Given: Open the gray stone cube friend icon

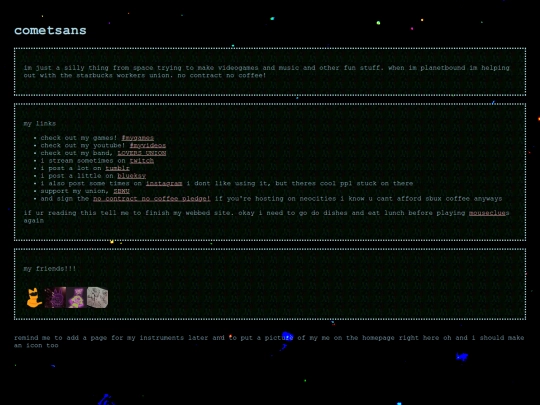Looking at the screenshot, I should pos(97,298).
